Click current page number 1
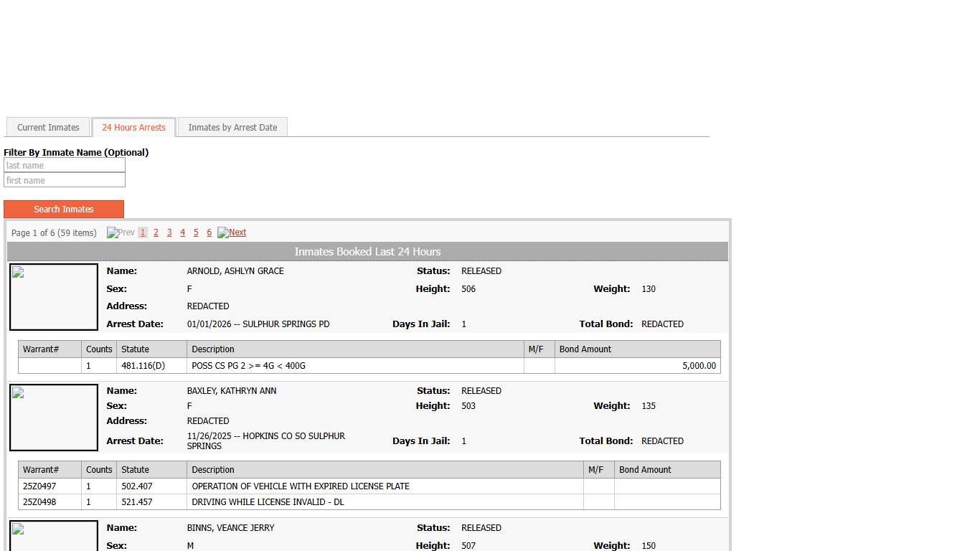980x551 pixels. (x=143, y=232)
